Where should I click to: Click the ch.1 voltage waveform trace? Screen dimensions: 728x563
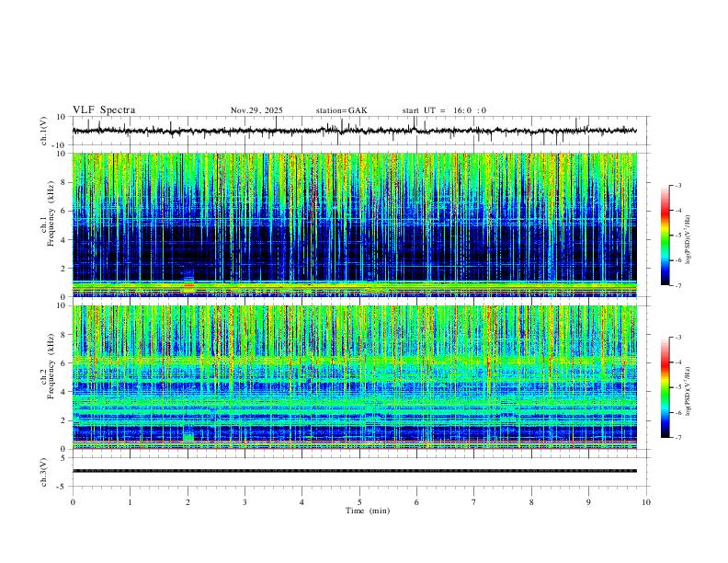[x=354, y=131]
